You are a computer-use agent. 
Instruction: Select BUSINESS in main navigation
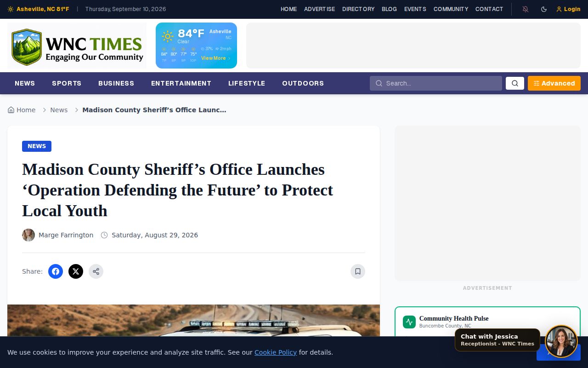[x=116, y=83]
